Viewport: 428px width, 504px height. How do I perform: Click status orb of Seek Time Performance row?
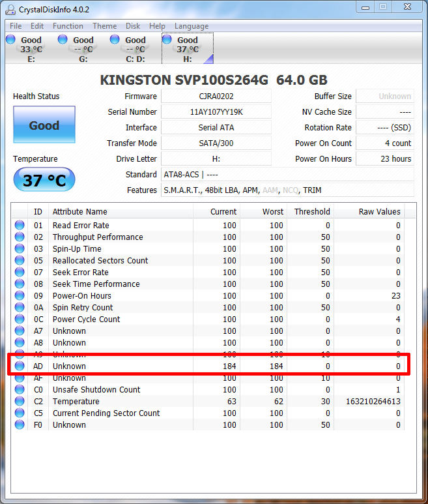click(20, 284)
